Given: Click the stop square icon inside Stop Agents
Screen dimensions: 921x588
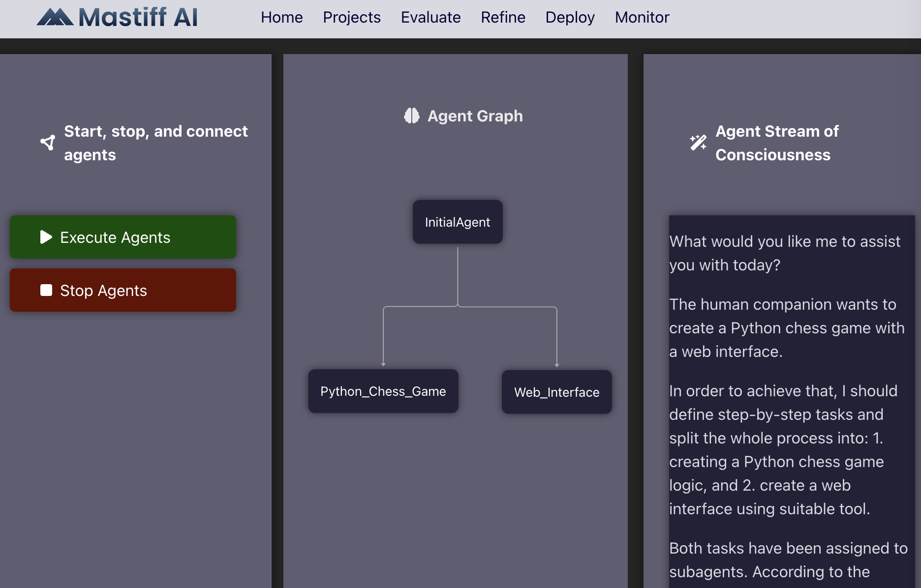Looking at the screenshot, I should click(46, 290).
